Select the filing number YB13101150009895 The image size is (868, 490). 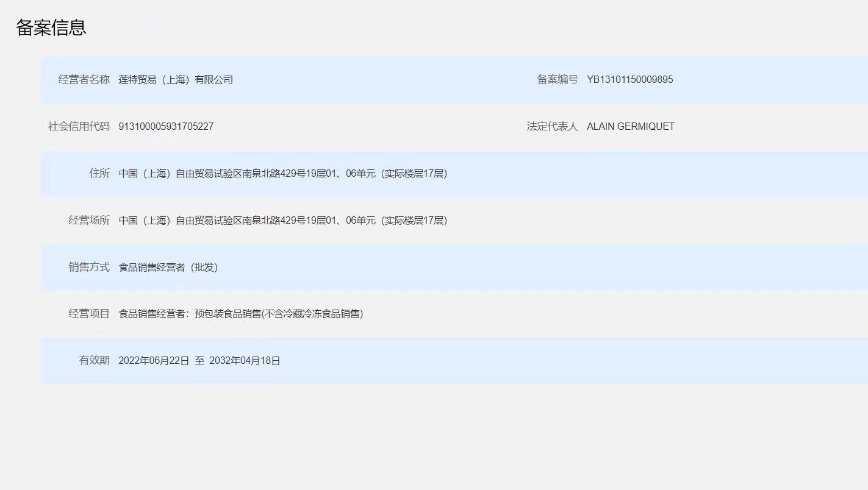[629, 80]
